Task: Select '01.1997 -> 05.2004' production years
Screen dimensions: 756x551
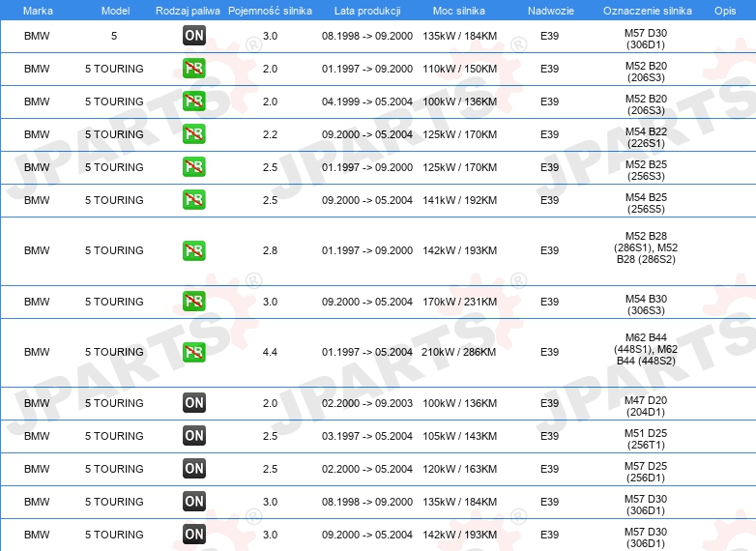Action: [x=367, y=352]
